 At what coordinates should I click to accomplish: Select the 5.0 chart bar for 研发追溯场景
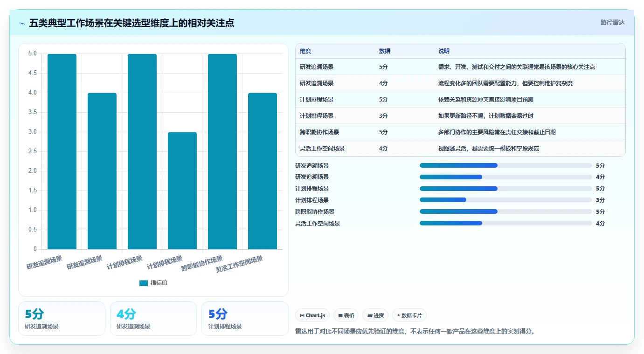pos(62,151)
